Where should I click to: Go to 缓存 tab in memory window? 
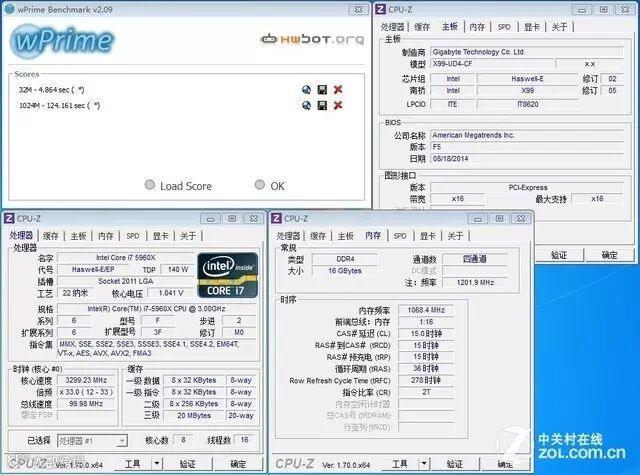click(318, 236)
